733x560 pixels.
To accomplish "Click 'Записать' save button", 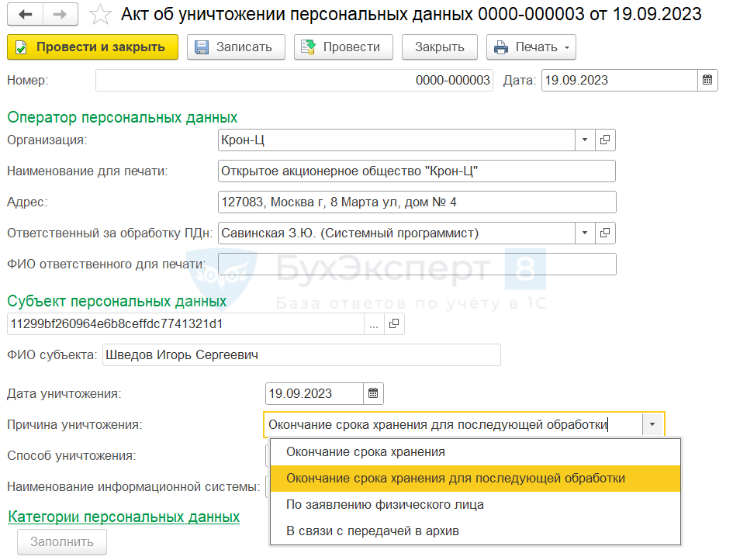I will [236, 47].
